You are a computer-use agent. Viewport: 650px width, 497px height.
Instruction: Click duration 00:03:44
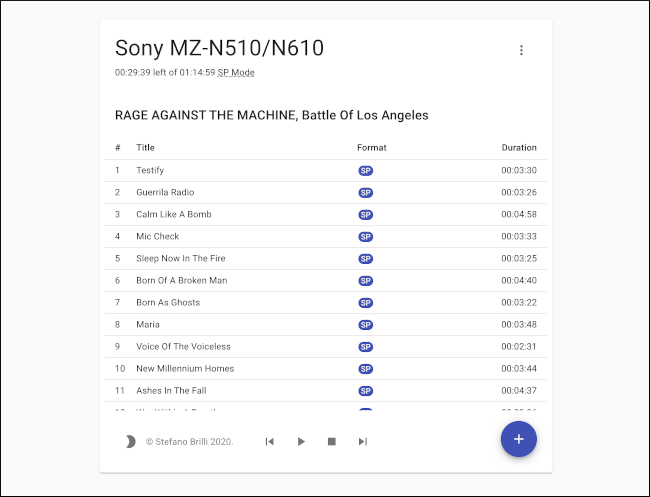519,369
